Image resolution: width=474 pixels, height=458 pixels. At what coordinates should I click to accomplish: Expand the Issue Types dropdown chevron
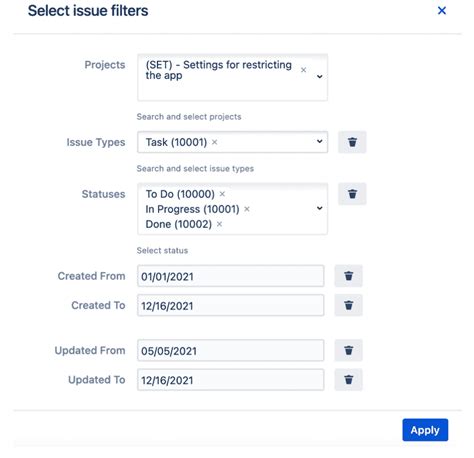point(319,141)
